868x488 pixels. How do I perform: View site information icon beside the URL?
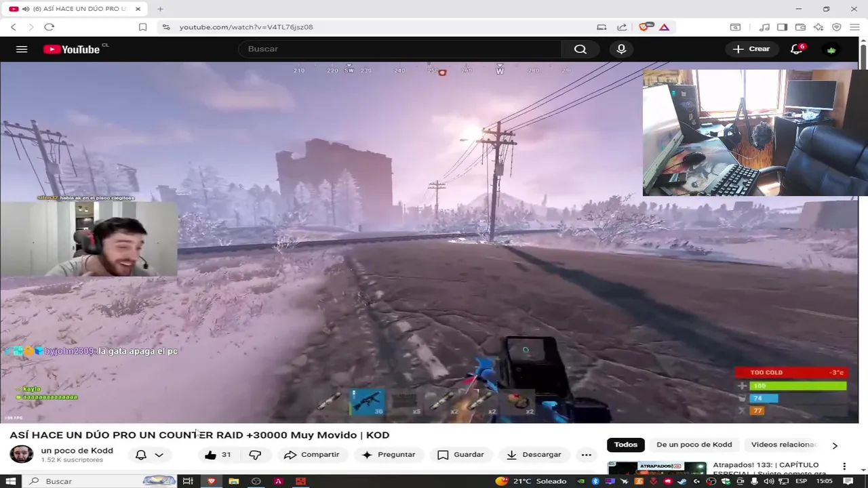[166, 27]
